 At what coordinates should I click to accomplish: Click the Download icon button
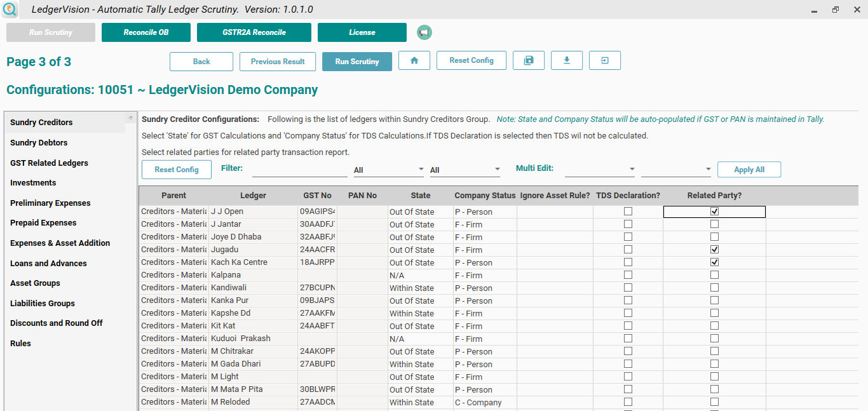coord(566,61)
